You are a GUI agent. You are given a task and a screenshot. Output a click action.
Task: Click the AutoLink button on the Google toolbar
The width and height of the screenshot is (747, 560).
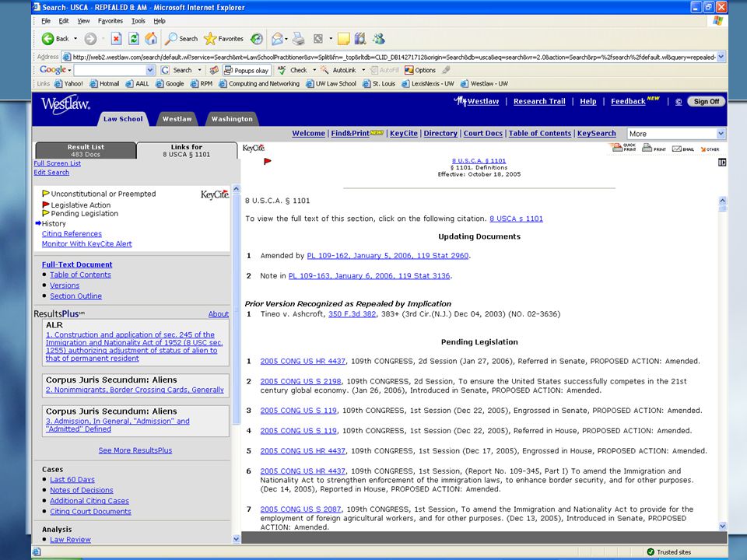338,70
